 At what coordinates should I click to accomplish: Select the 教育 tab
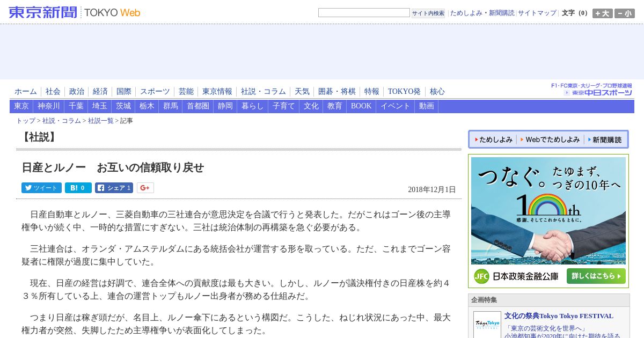335,106
